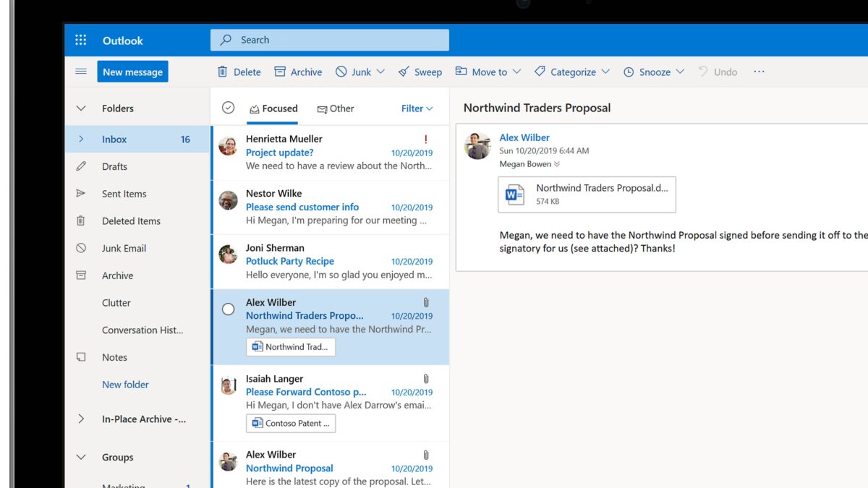Click Joni Sherman's avatar photo
The image size is (868, 488).
(x=228, y=254)
